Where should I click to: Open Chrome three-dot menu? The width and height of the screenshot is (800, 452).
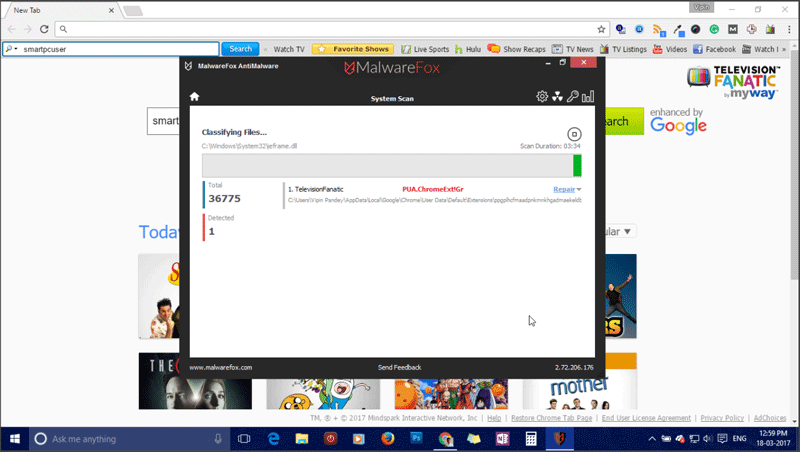point(789,29)
